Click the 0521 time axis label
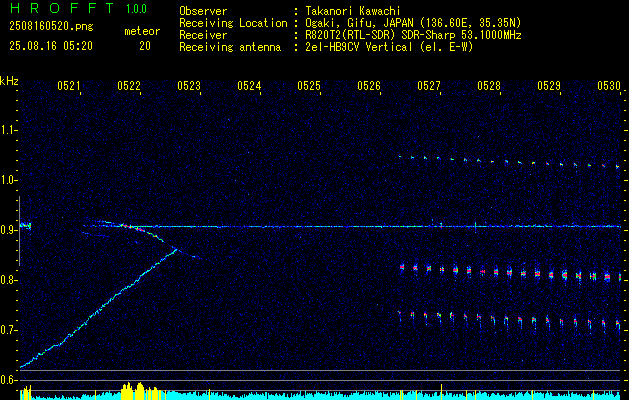Screen dimensions: 629x400 (69, 85)
